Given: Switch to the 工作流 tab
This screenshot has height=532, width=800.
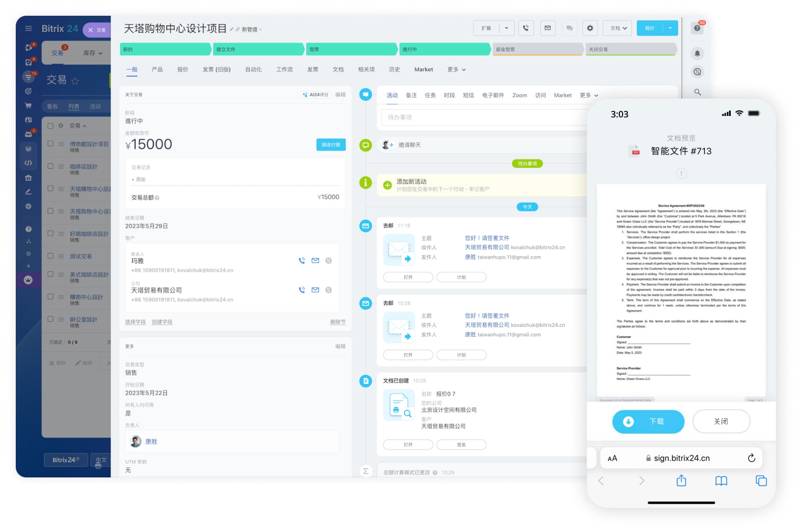Looking at the screenshot, I should [x=285, y=69].
